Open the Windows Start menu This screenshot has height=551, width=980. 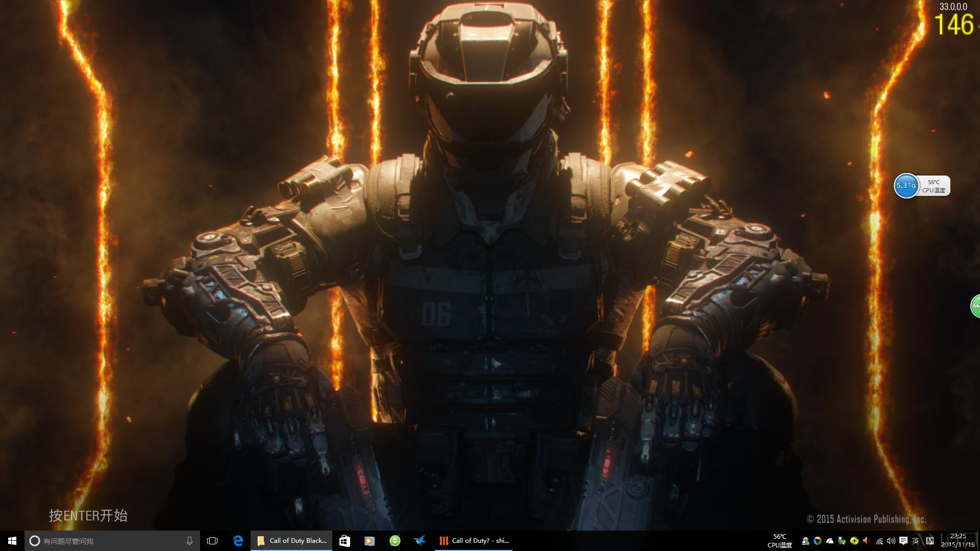tap(12, 541)
